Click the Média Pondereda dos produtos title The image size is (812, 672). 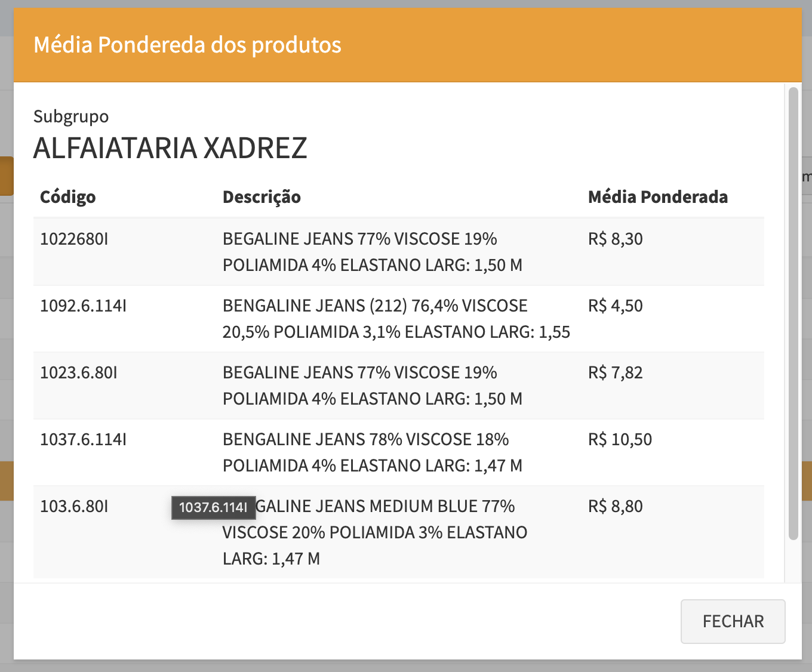click(187, 45)
